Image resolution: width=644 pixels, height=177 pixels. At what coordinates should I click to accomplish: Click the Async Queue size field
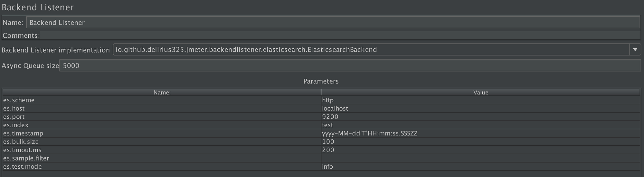(x=350, y=66)
